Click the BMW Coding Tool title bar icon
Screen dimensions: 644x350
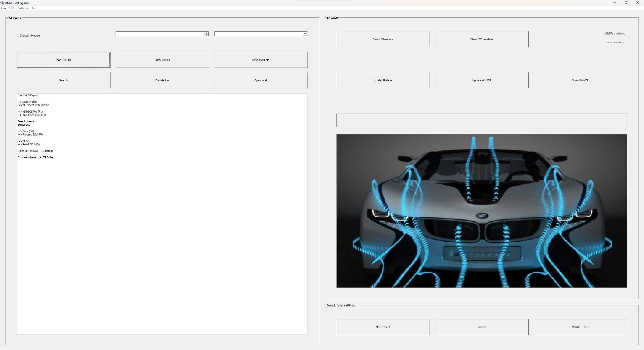tap(2, 3)
